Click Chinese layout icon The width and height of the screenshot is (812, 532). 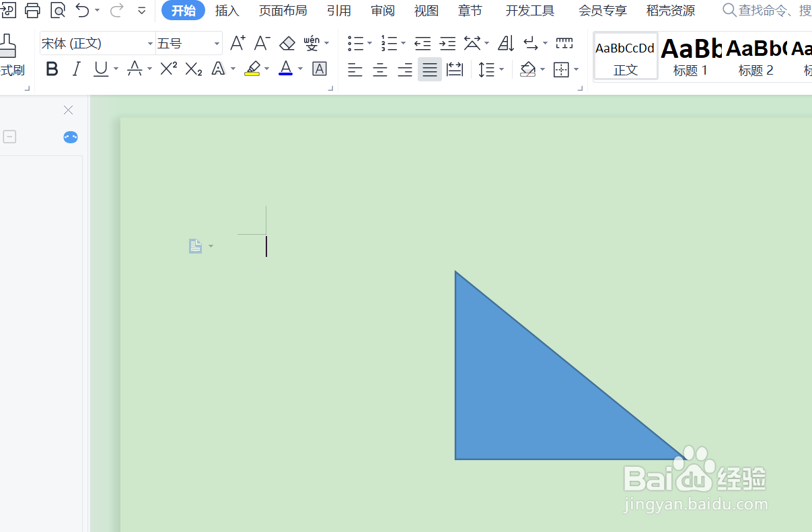(x=472, y=44)
